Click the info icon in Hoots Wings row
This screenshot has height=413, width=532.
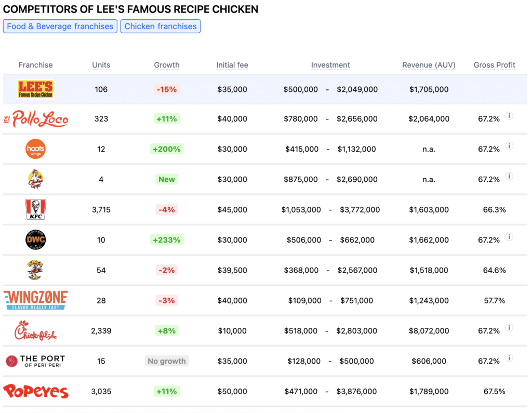(x=509, y=146)
